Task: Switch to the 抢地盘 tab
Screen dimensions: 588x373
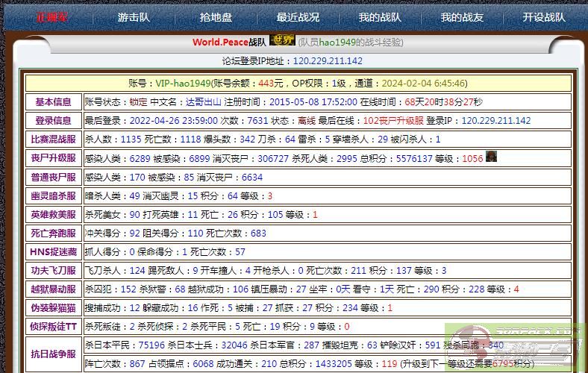Action: [x=216, y=17]
